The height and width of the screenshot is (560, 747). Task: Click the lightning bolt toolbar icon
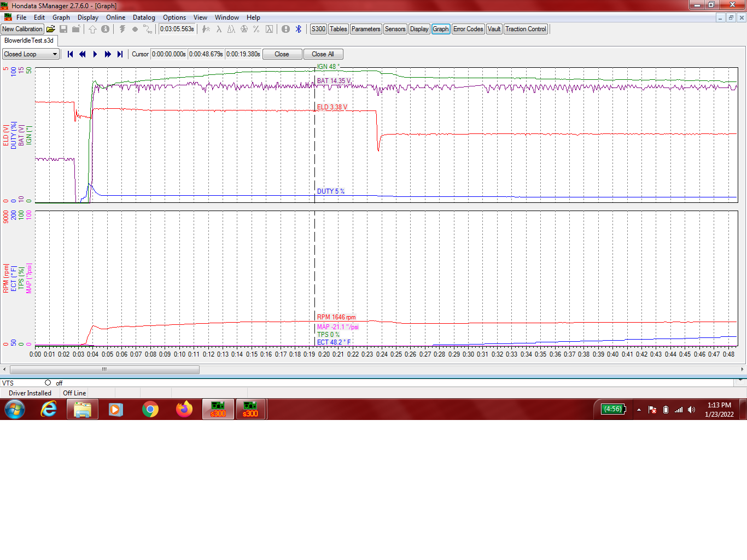pyautogui.click(x=122, y=29)
